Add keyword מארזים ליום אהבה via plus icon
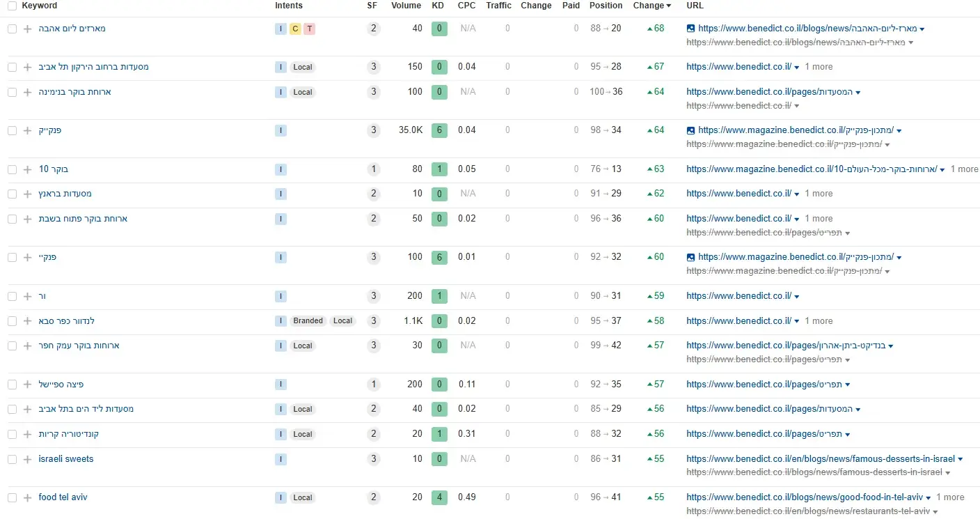This screenshot has width=980, height=519. (27, 29)
